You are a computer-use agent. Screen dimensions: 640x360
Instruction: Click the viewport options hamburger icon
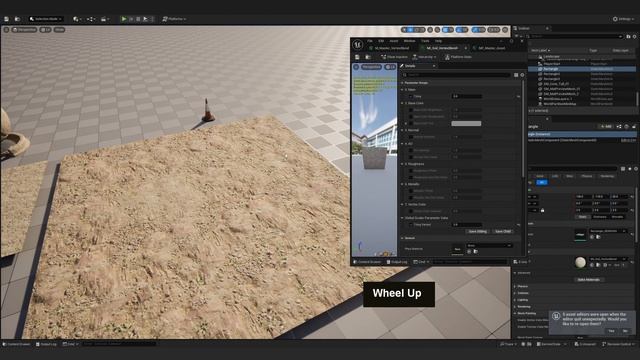6,30
